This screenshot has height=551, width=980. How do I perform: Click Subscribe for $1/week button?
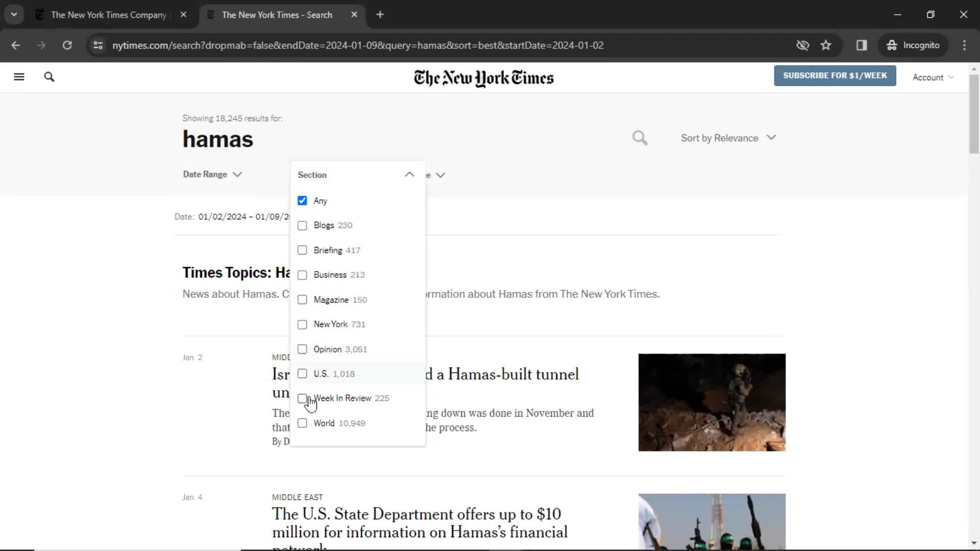tap(835, 76)
